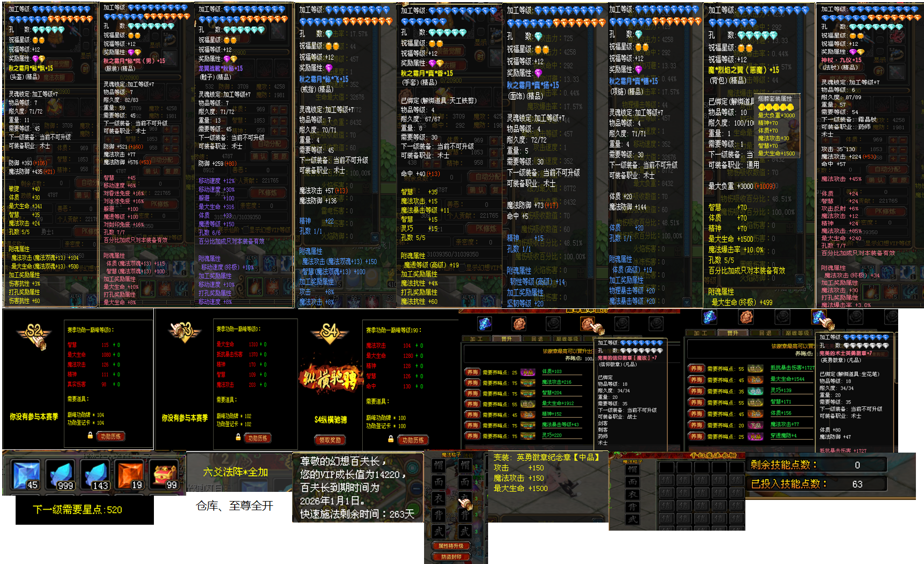Select blue rose badge in 信仰徽章 panel
The width and height of the screenshot is (924, 564).
tap(485, 323)
